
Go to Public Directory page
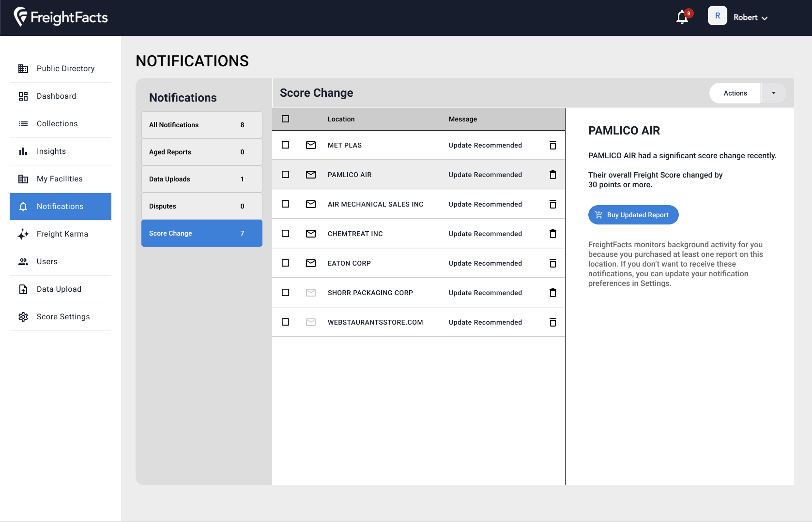pyautogui.click(x=65, y=69)
